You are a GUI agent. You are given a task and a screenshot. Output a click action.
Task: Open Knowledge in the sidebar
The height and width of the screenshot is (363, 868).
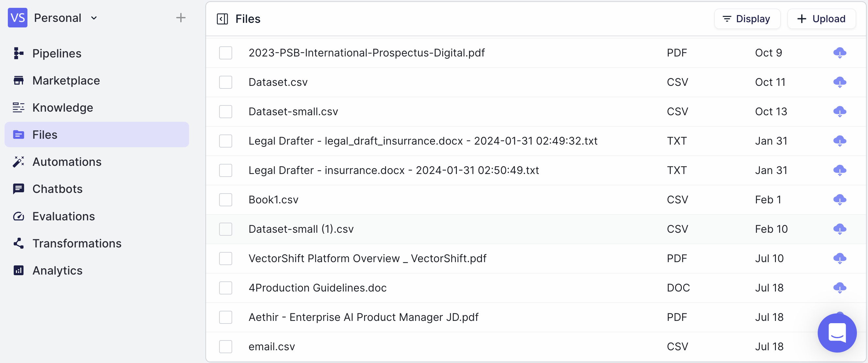[x=97, y=108]
